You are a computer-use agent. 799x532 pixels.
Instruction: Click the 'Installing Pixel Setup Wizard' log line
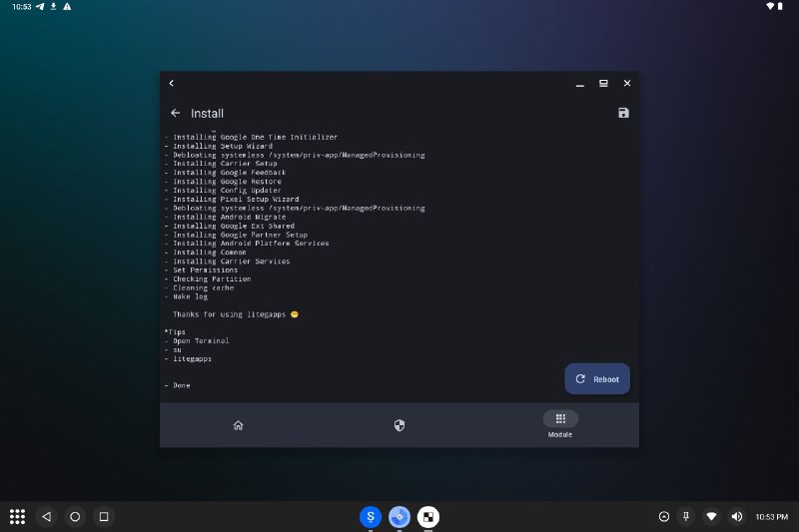(232, 199)
